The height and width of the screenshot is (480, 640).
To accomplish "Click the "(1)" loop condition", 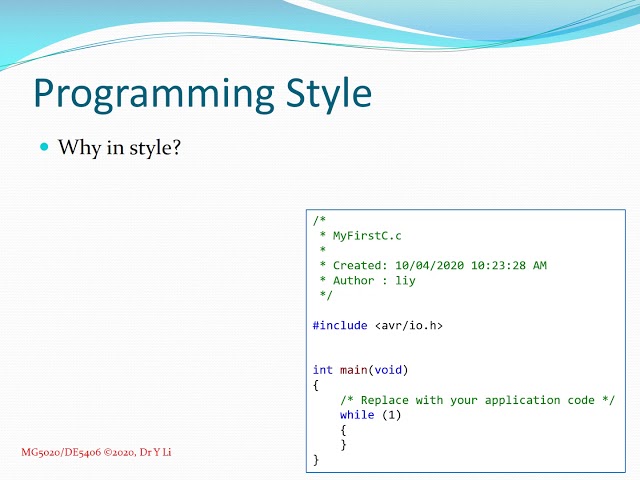I will coord(391,415).
